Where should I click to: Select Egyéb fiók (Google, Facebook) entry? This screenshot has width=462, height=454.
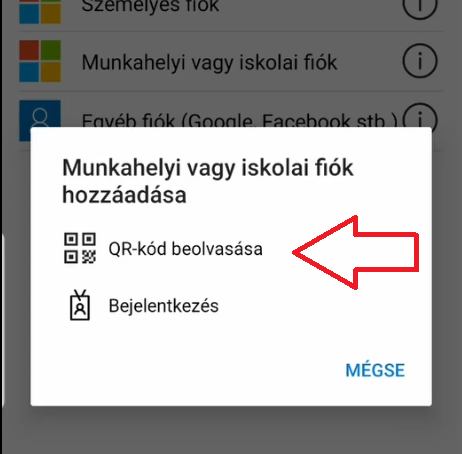pyautogui.click(x=239, y=120)
